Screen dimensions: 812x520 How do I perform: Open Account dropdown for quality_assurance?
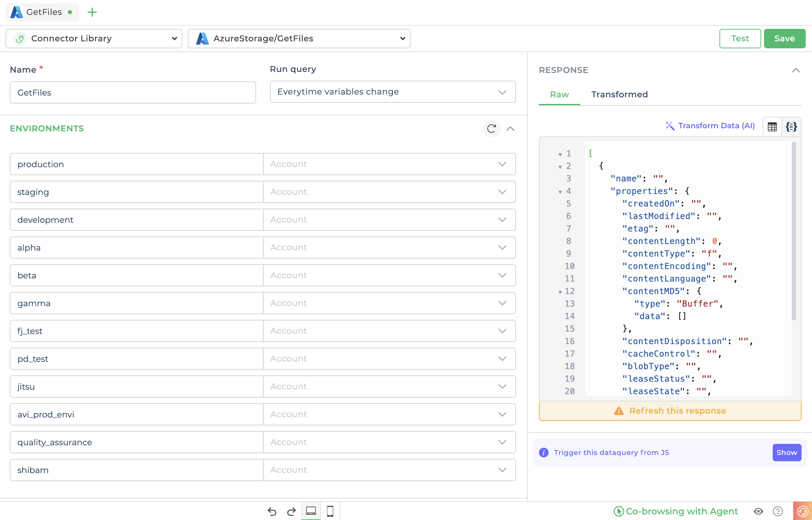(389, 442)
